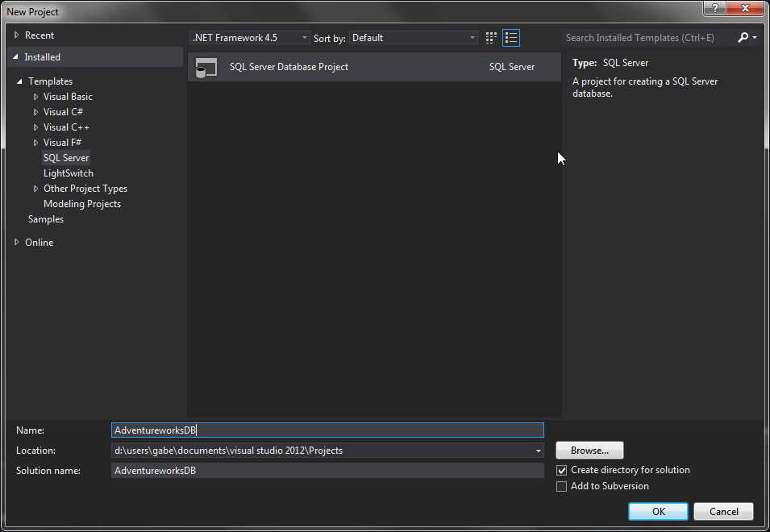This screenshot has width=770, height=532.
Task: Switch template view to list mode
Action: point(511,37)
